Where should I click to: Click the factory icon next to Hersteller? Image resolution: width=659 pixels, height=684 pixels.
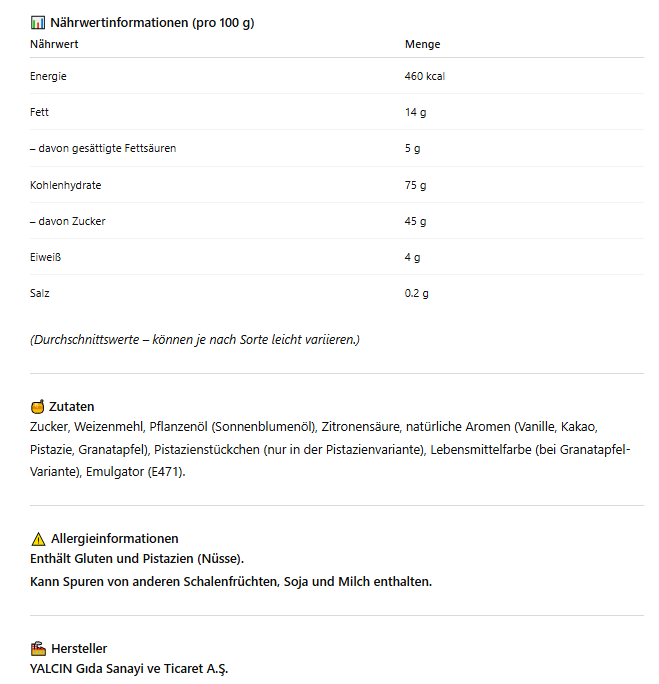tap(38, 648)
